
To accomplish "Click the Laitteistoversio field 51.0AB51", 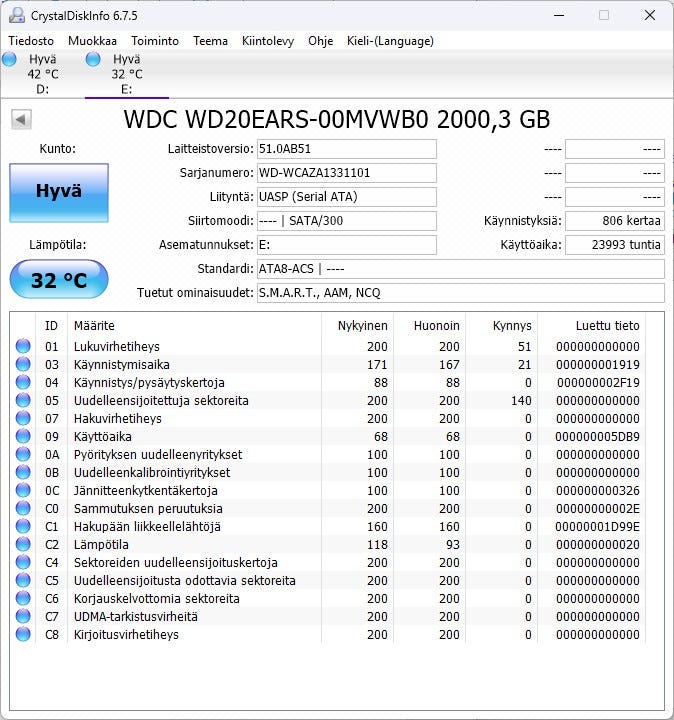I will tap(347, 149).
